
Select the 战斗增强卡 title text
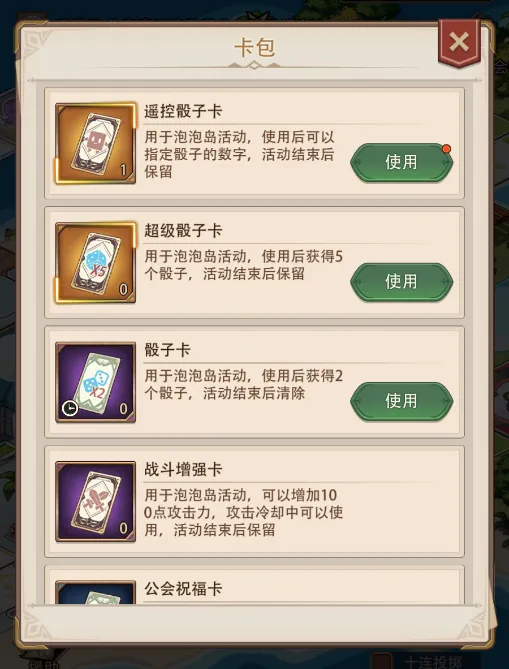tap(183, 470)
